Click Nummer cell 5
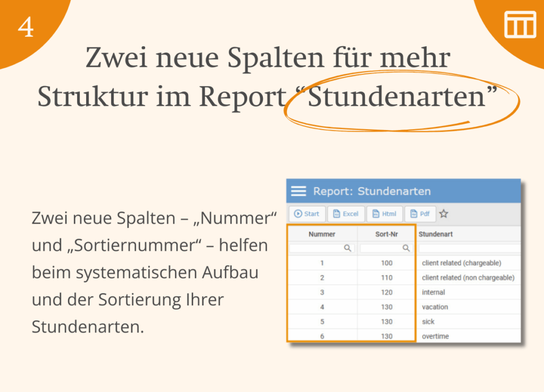Image resolution: width=544 pixels, height=392 pixels. [x=322, y=321]
